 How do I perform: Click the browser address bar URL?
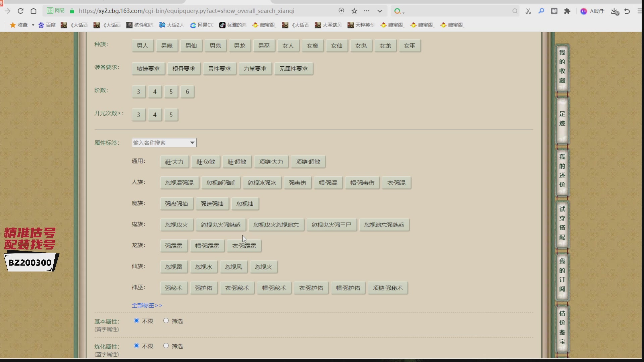(186, 11)
